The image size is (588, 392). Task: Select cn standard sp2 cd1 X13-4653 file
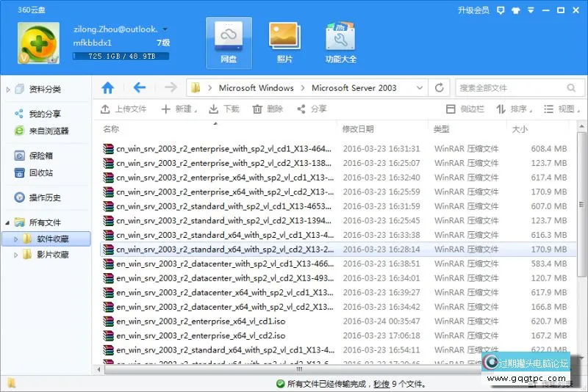pos(337,206)
